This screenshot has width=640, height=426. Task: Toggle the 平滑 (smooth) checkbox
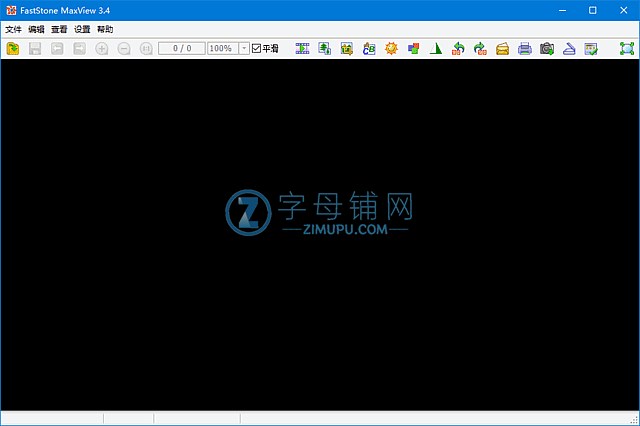coord(256,48)
